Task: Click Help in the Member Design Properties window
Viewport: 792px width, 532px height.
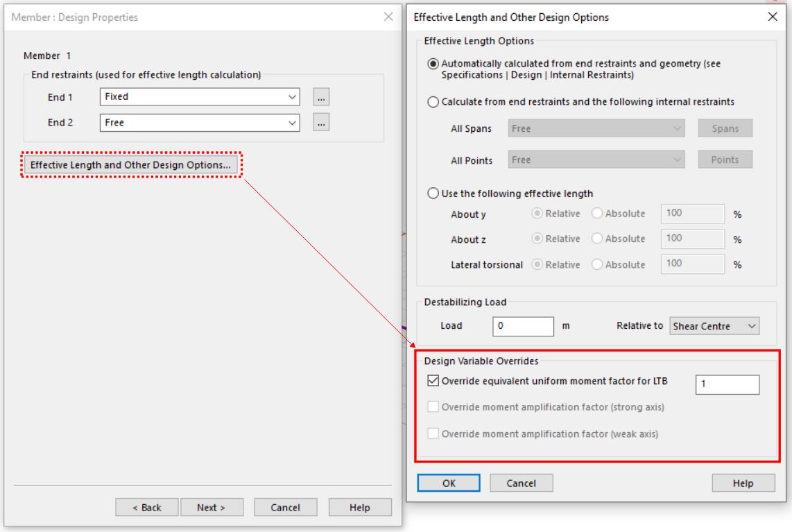Action: point(359,507)
